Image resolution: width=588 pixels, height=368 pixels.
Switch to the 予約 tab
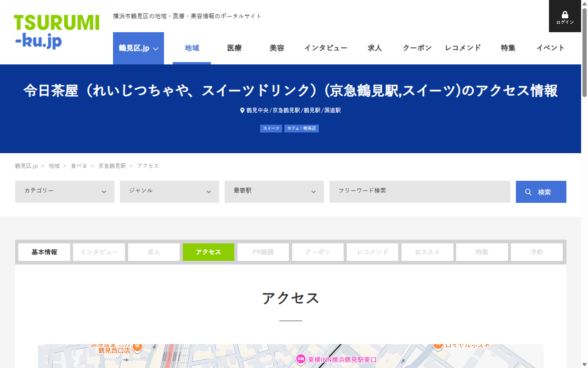coord(537,252)
